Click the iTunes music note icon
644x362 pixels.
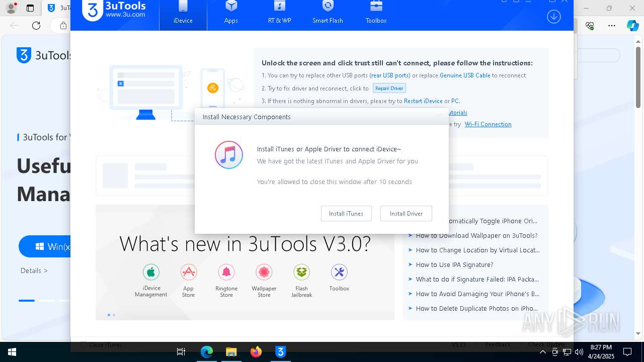(x=229, y=155)
